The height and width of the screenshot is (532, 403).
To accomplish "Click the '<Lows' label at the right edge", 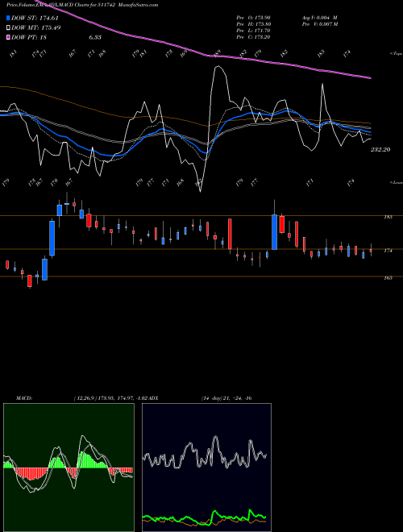I will [396, 182].
